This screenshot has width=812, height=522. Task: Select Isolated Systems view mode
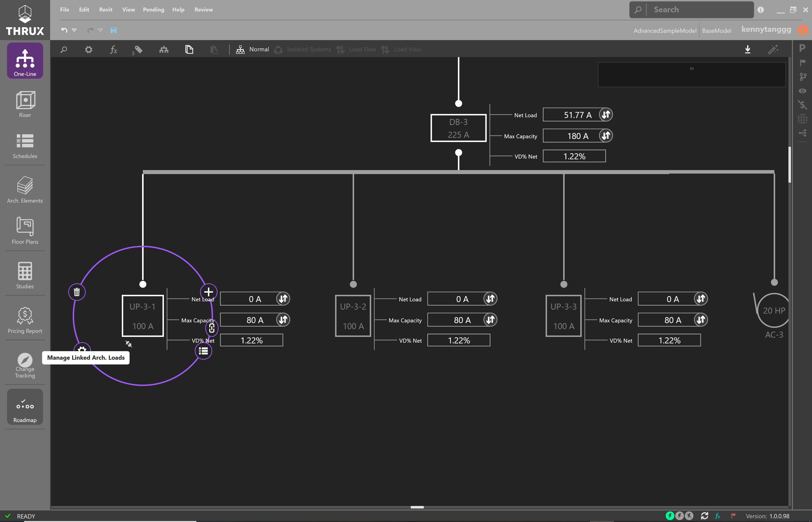coord(303,50)
